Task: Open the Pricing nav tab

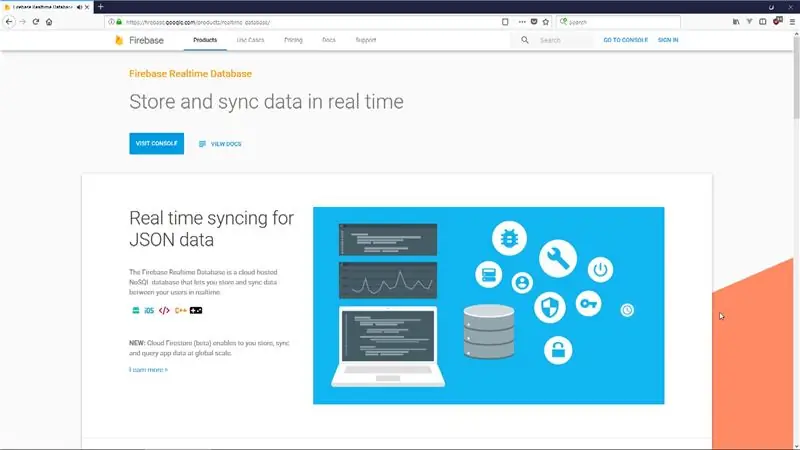Action: [293, 40]
